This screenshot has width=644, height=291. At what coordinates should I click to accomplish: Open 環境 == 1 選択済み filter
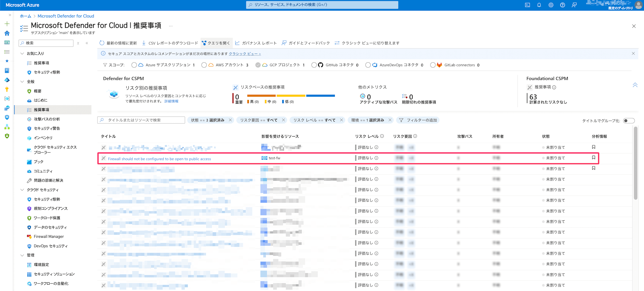[368, 120]
